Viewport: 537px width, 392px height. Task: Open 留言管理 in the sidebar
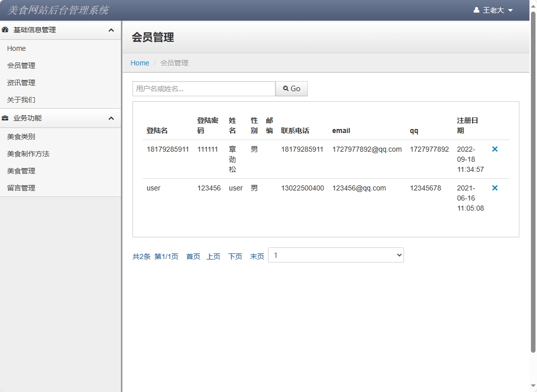(x=21, y=188)
